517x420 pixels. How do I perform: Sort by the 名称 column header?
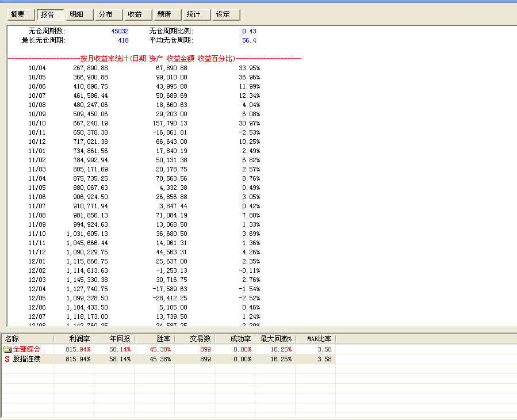[28, 339]
